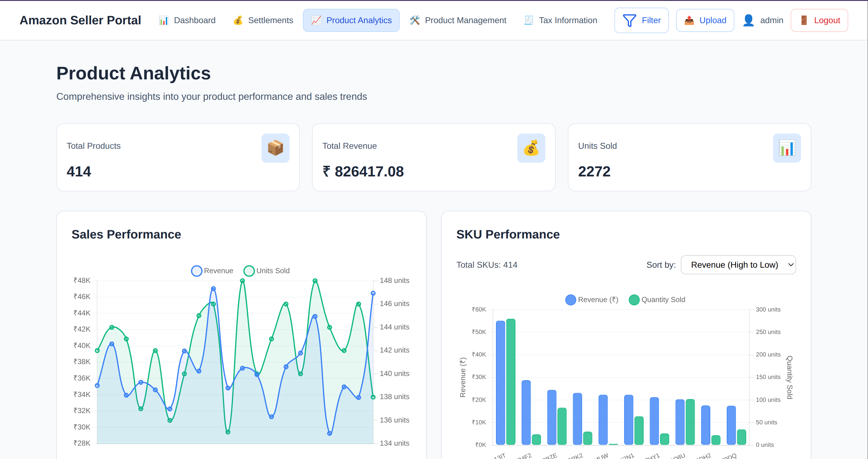Toggle Quantity Sold legend in SKU chart
The width and height of the screenshot is (868, 459).
coord(657,300)
